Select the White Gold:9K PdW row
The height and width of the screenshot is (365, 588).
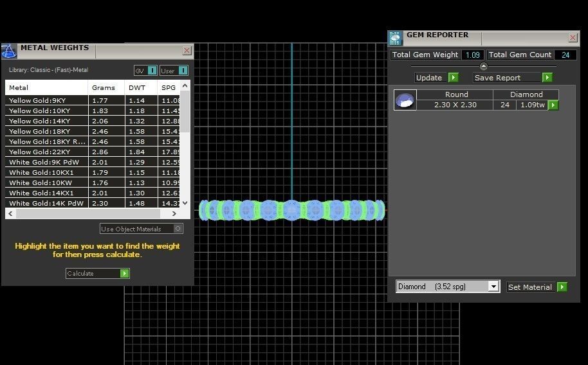[x=93, y=163]
